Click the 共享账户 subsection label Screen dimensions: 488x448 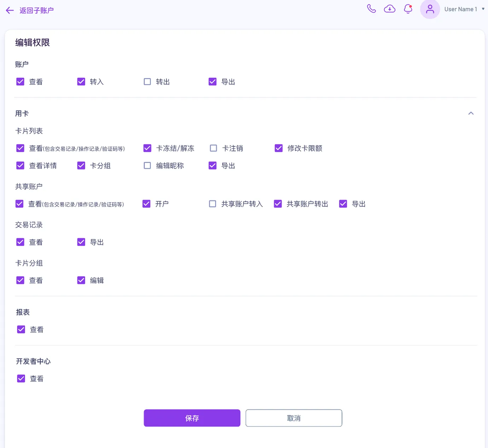pyautogui.click(x=29, y=187)
